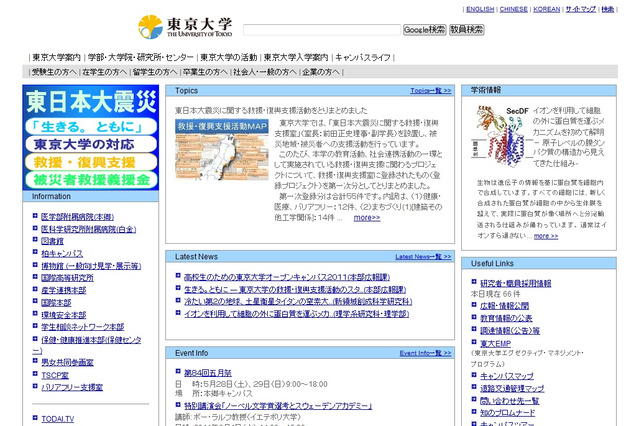Open the 東京大学案内 menu
The width and height of the screenshot is (640, 426).
pyautogui.click(x=56, y=58)
